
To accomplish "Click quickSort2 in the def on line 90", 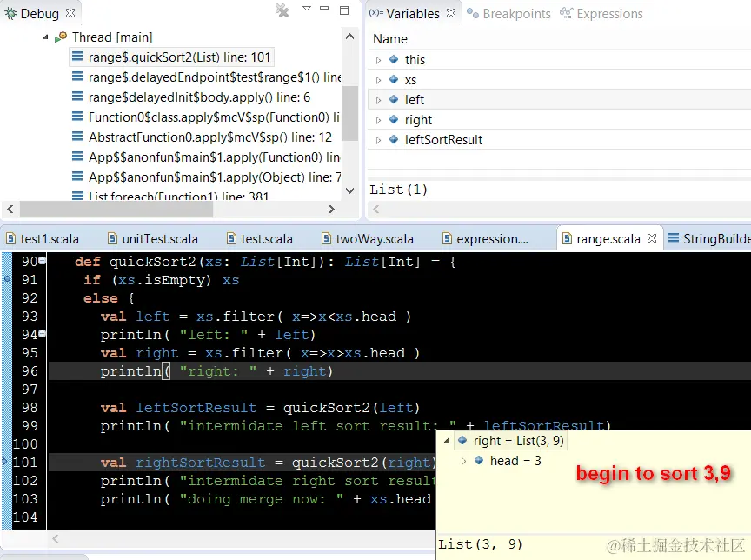I will pos(153,262).
